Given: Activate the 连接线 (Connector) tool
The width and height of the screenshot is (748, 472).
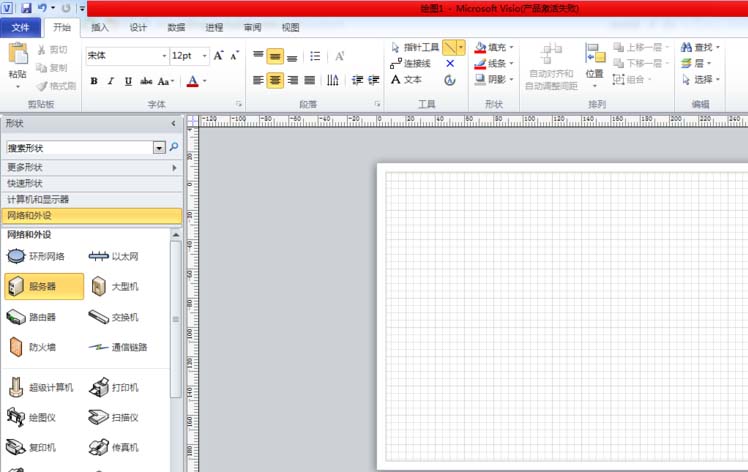Looking at the screenshot, I should point(410,63).
